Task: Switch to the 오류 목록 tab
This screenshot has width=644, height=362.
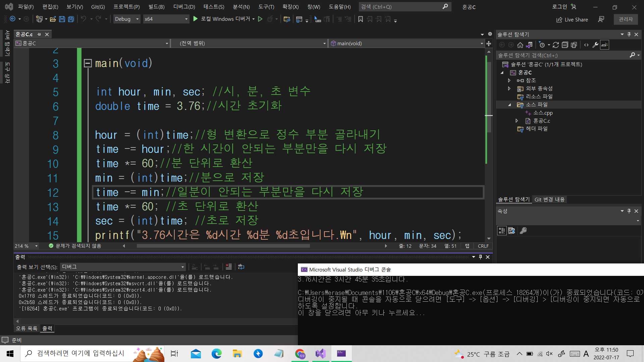Action: tap(26, 328)
